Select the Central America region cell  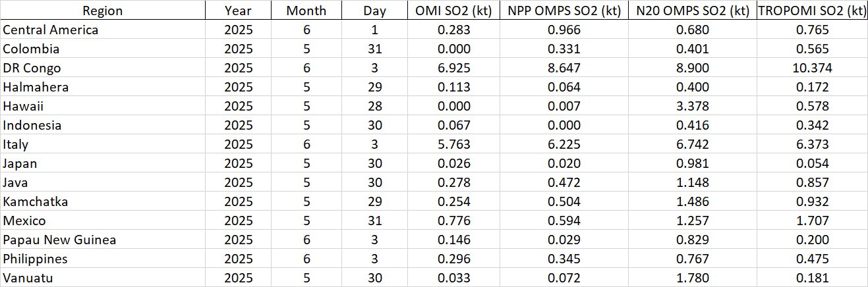(x=51, y=30)
